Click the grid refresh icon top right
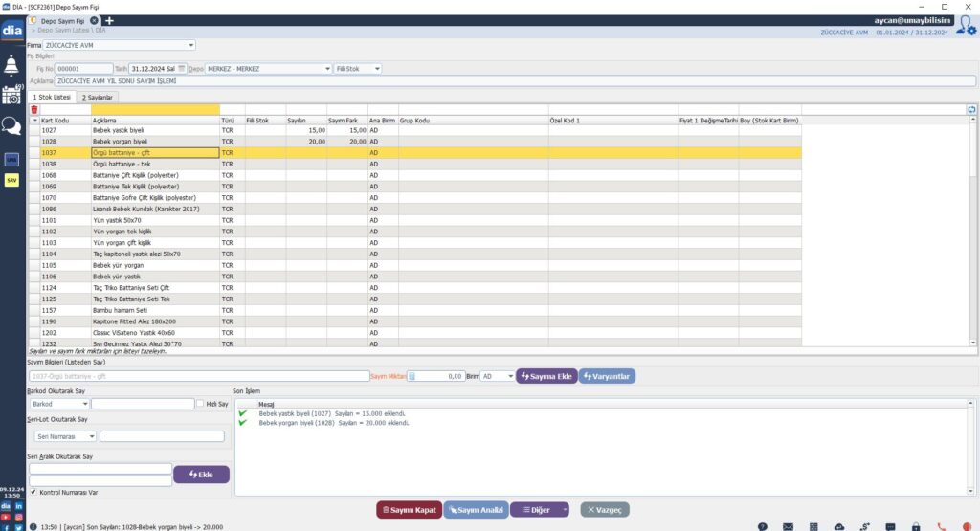Viewport: 980px width, 531px height. click(972, 109)
